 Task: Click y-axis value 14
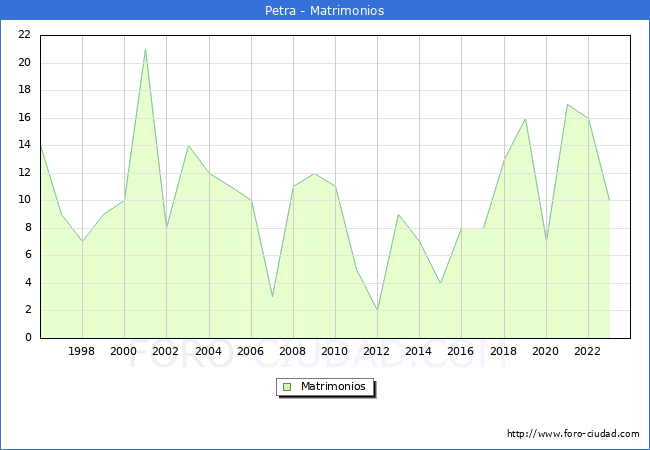(x=25, y=145)
